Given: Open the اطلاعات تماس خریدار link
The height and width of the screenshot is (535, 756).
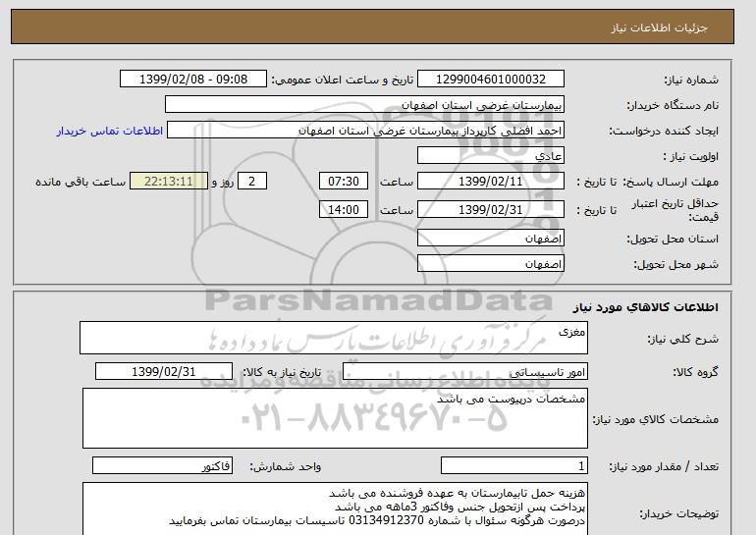Looking at the screenshot, I should point(109,132).
